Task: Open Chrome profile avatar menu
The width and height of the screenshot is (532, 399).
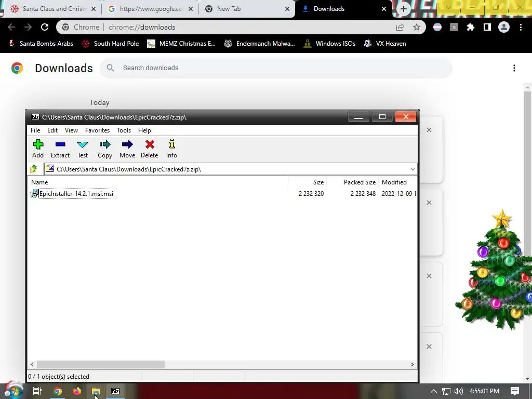Action: [x=504, y=27]
